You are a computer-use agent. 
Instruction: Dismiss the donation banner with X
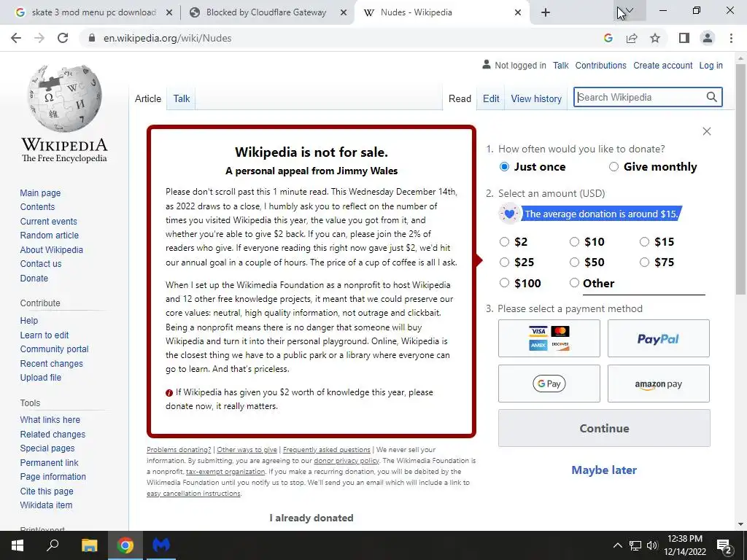[x=706, y=131]
